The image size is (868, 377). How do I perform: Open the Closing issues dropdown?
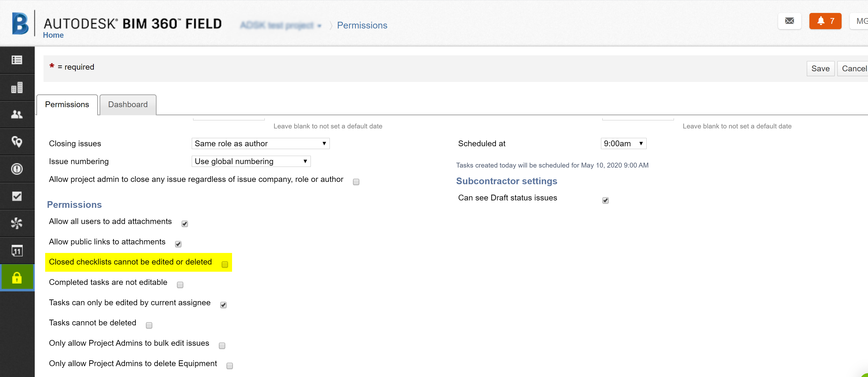pyautogui.click(x=260, y=143)
